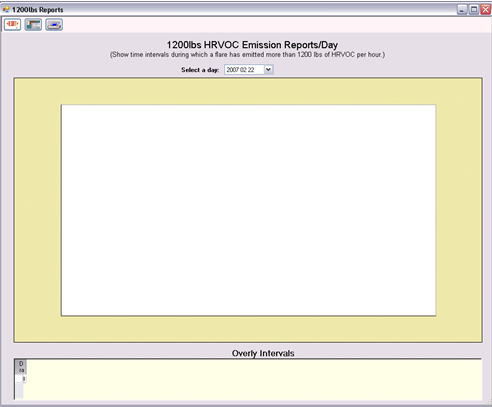
Task: Click the 1200lbs HRVOC Emission Reports/Day heading
Action: point(252,45)
